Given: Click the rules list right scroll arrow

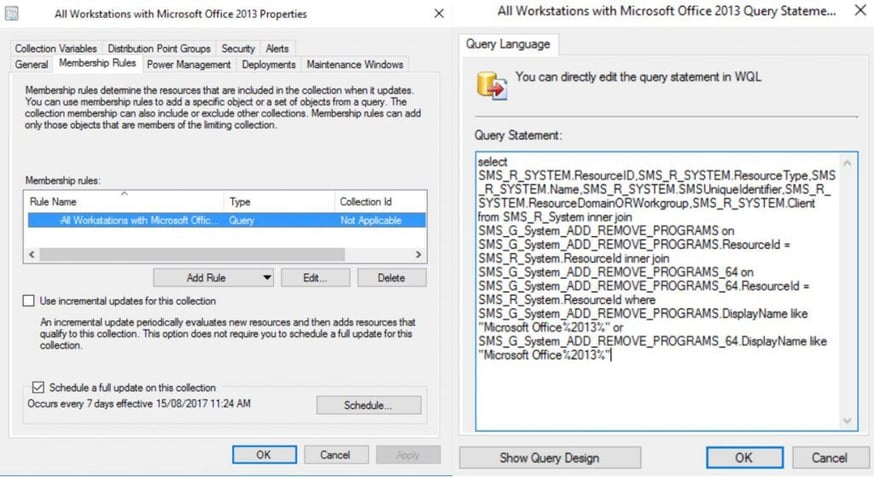Looking at the screenshot, I should pyautogui.click(x=419, y=255).
